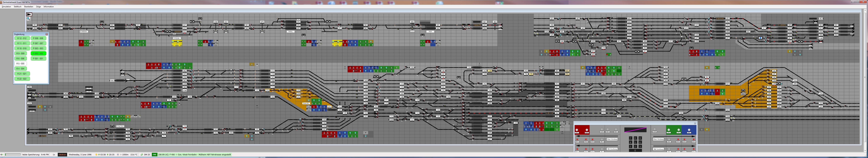Click the 1x simulation speed indicator
This screenshot has width=868, height=158.
click(54, 155)
